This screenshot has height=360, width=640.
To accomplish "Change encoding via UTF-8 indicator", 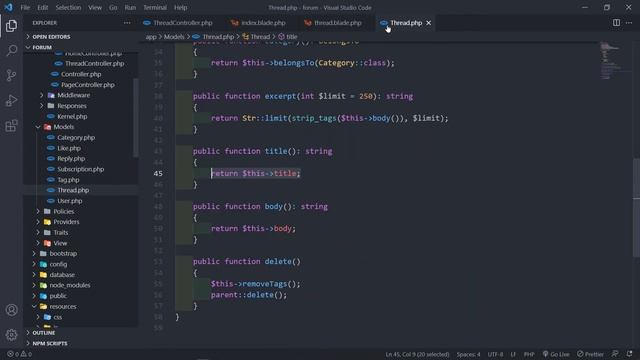I will point(495,354).
